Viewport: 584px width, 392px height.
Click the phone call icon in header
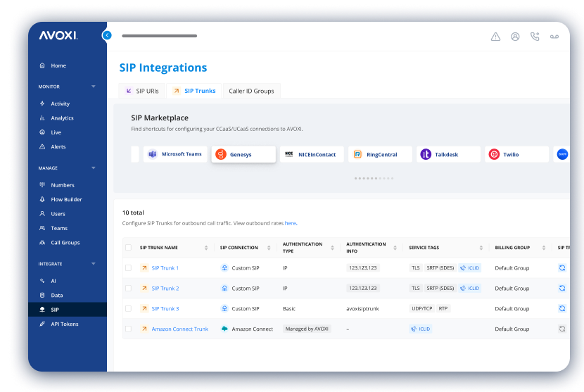coord(535,37)
